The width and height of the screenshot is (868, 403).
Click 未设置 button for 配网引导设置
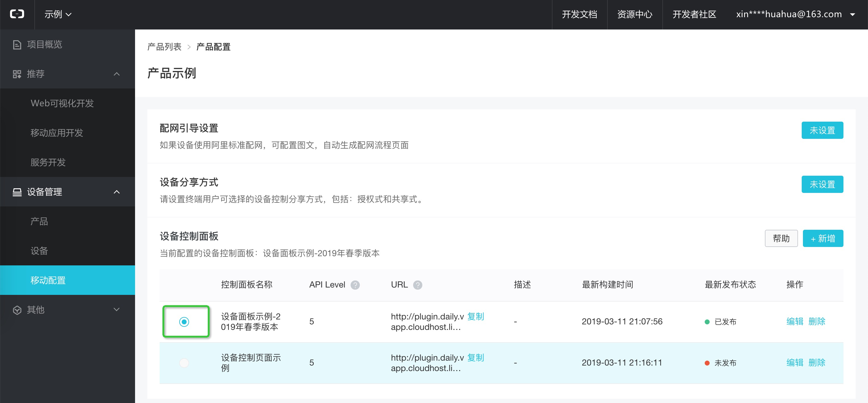822,130
